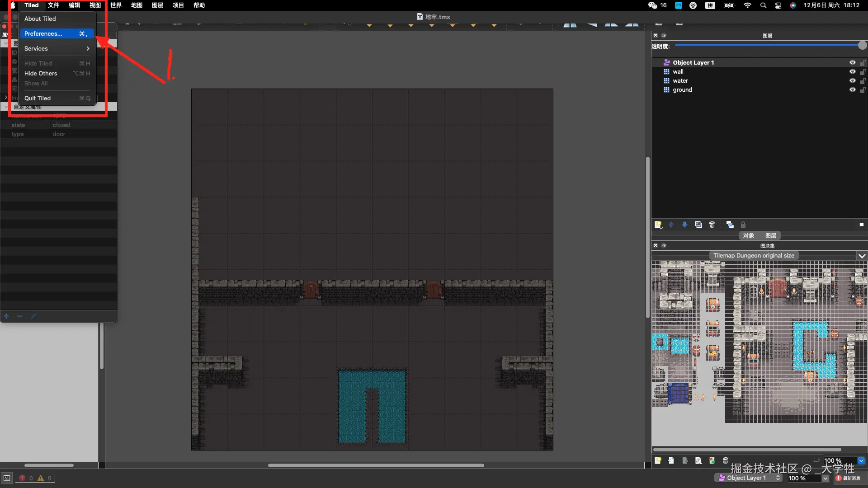Click the new tileset icon
868x488 pixels.
[x=658, y=460]
